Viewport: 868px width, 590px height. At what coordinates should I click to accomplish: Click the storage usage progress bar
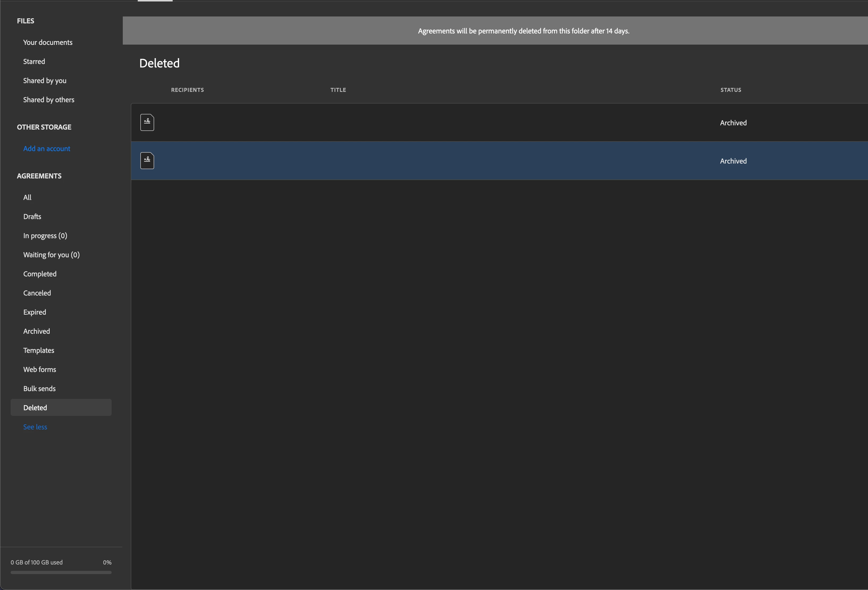tap(61, 572)
